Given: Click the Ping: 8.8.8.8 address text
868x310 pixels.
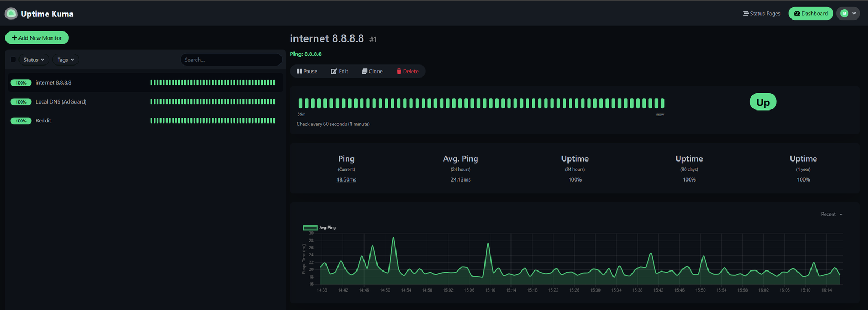Looking at the screenshot, I should pos(306,54).
